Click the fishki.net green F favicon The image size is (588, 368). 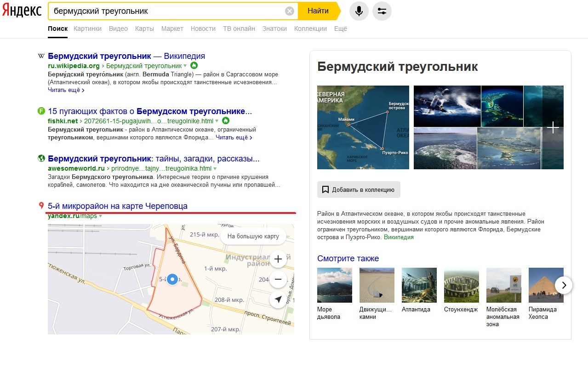[41, 111]
